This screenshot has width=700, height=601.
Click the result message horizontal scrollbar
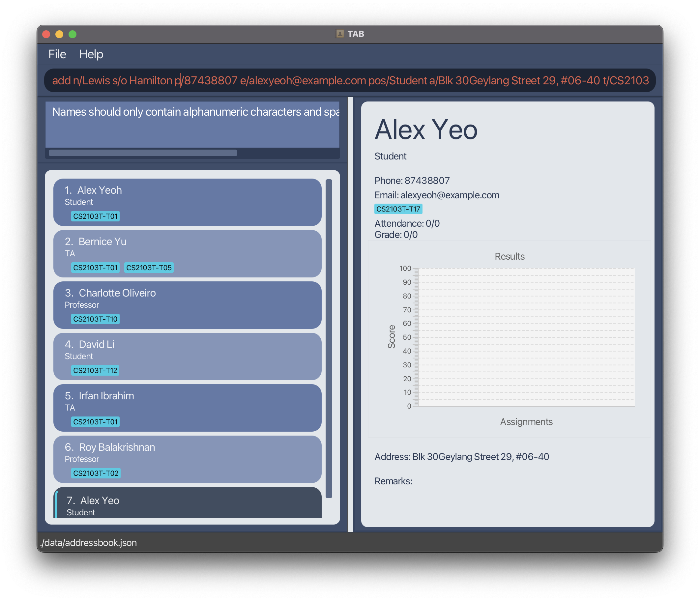coord(143,153)
